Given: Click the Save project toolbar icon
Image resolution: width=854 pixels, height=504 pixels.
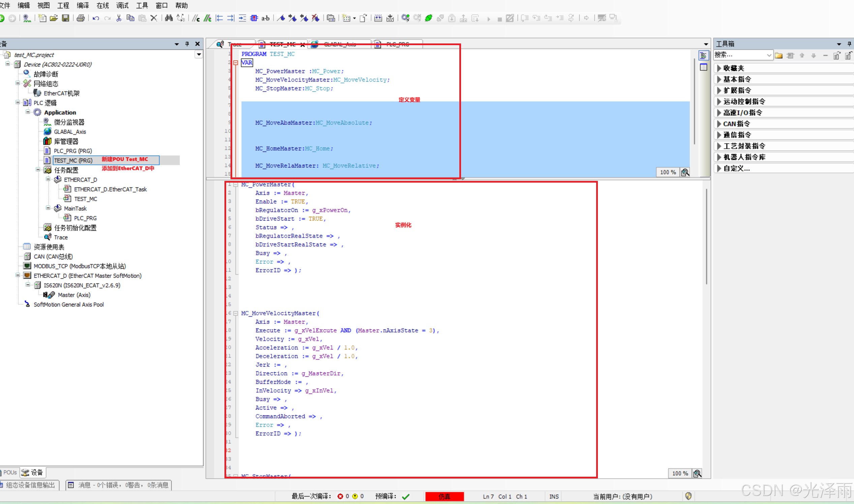Looking at the screenshot, I should point(66,18).
